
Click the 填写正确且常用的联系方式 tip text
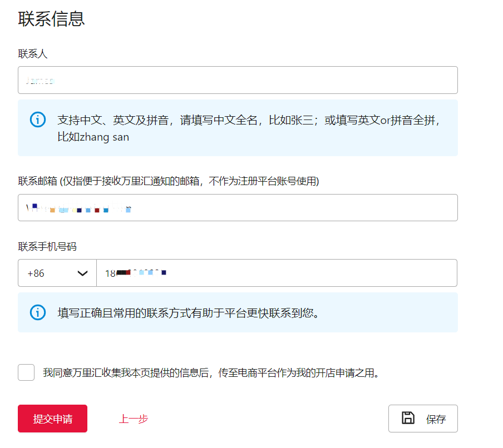(190, 312)
